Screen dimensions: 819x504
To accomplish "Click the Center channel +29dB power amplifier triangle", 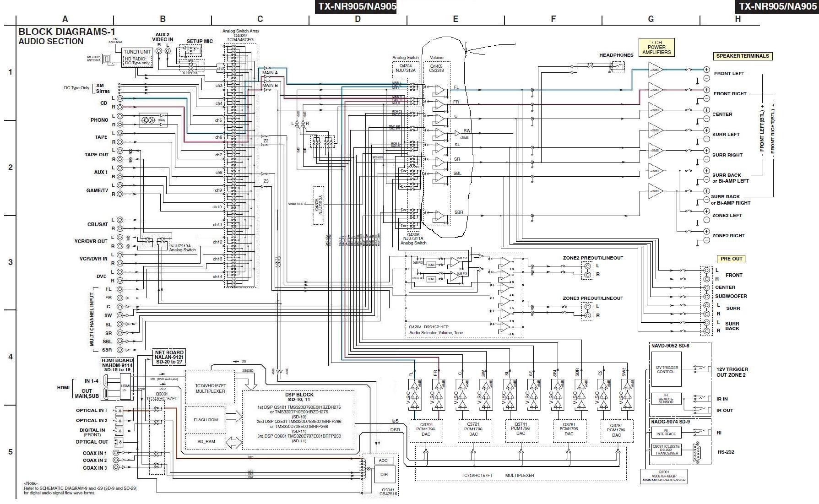I will (x=655, y=110).
